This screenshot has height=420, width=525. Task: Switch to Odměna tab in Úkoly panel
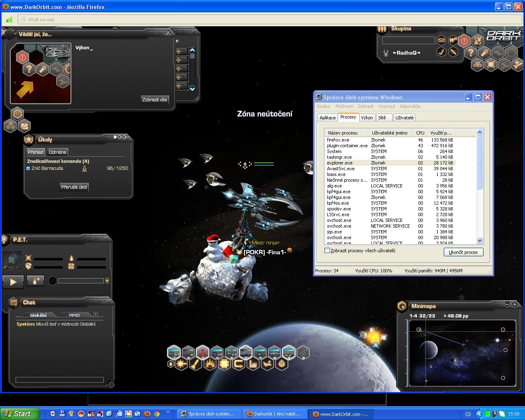click(57, 152)
